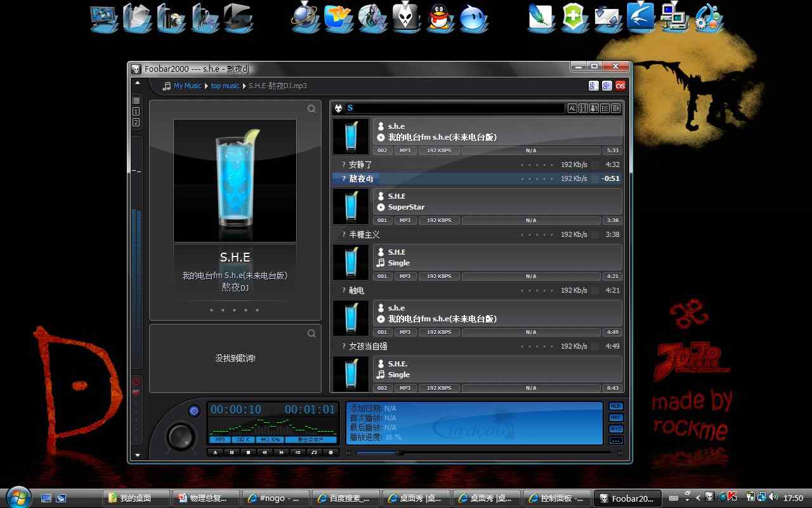
Task: Switch info panel to ALB view
Action: tap(615, 406)
